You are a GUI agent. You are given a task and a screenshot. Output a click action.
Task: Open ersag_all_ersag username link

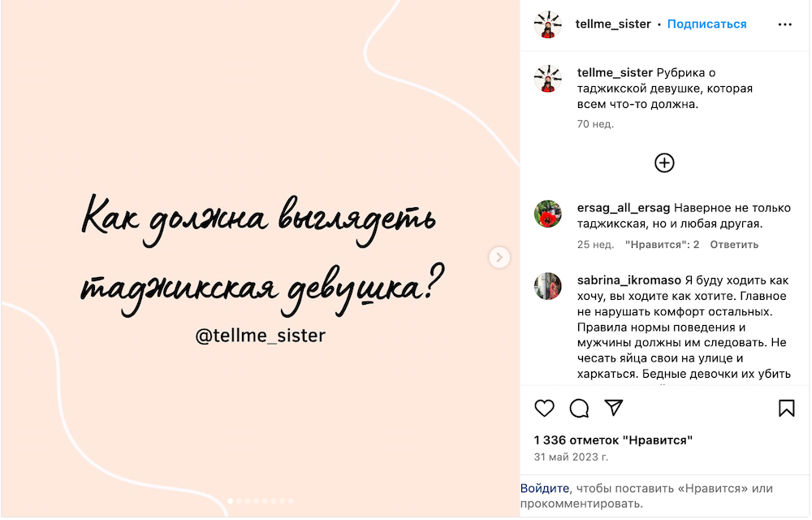[624, 208]
